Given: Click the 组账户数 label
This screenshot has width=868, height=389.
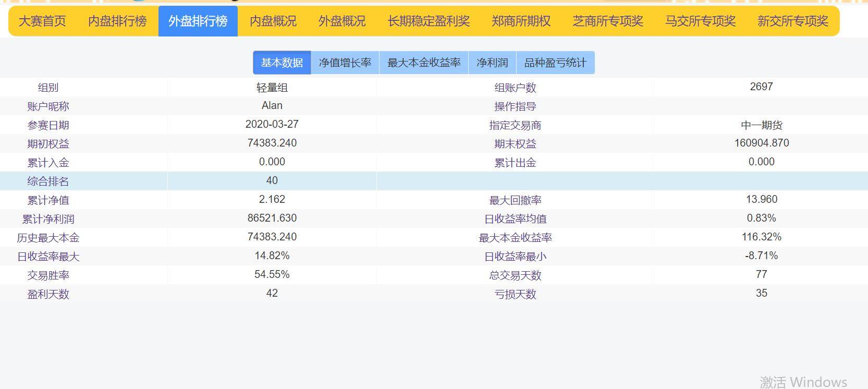Looking at the screenshot, I should click(515, 88).
